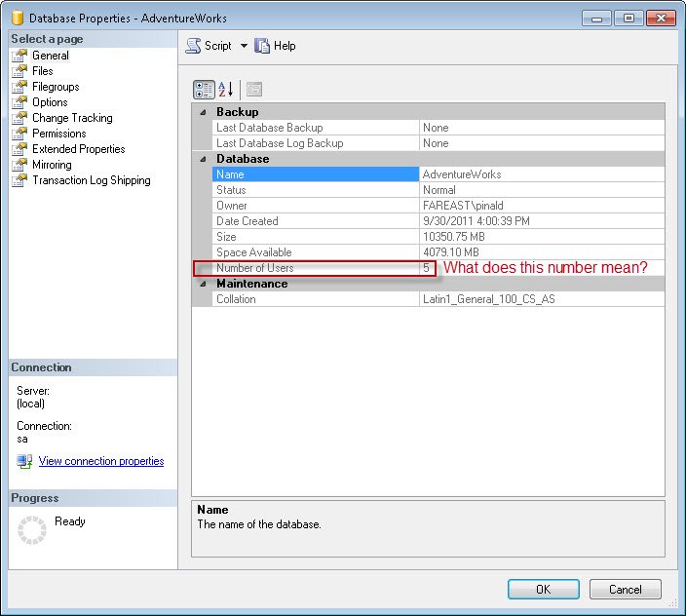Click the General page icon
The height and width of the screenshot is (616, 686).
click(19, 56)
